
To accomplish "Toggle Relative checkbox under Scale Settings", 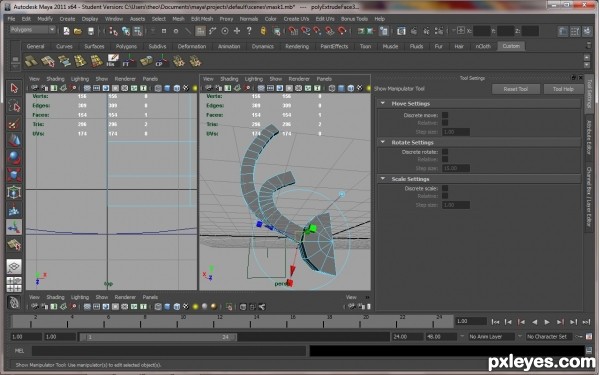I will click(445, 196).
